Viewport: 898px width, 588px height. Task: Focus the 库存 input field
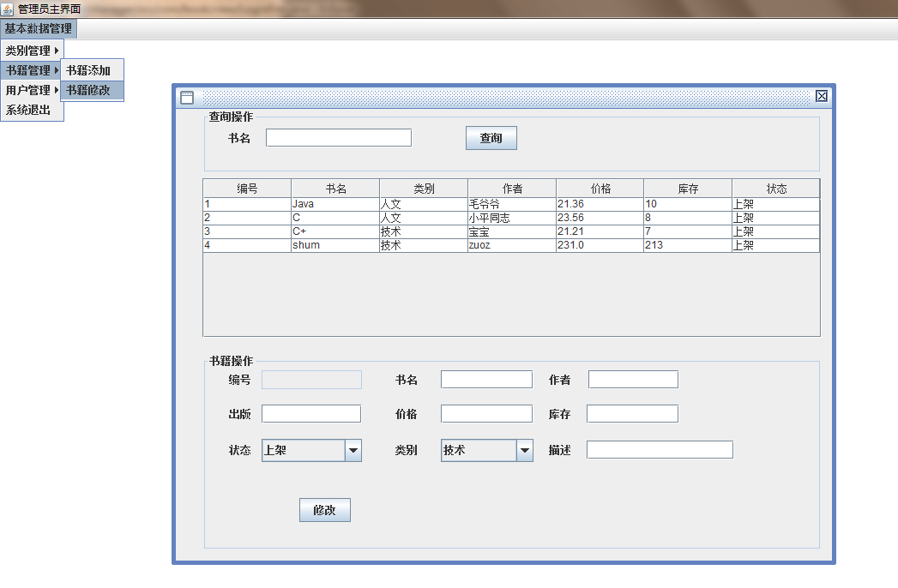[632, 414]
